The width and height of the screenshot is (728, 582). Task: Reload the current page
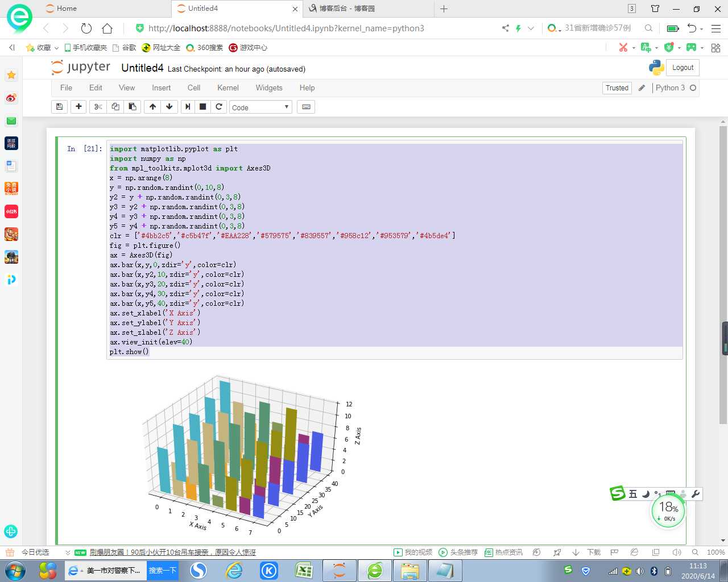pyautogui.click(x=86, y=28)
